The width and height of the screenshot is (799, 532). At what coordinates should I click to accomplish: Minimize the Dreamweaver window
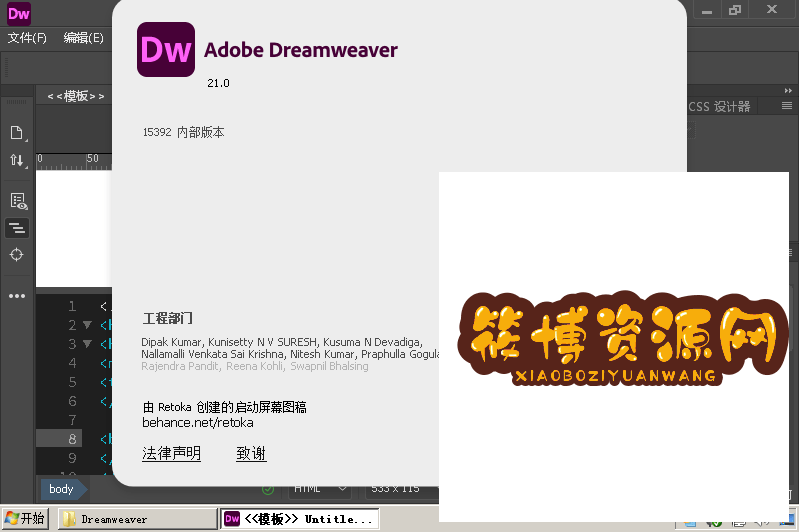pyautogui.click(x=706, y=10)
